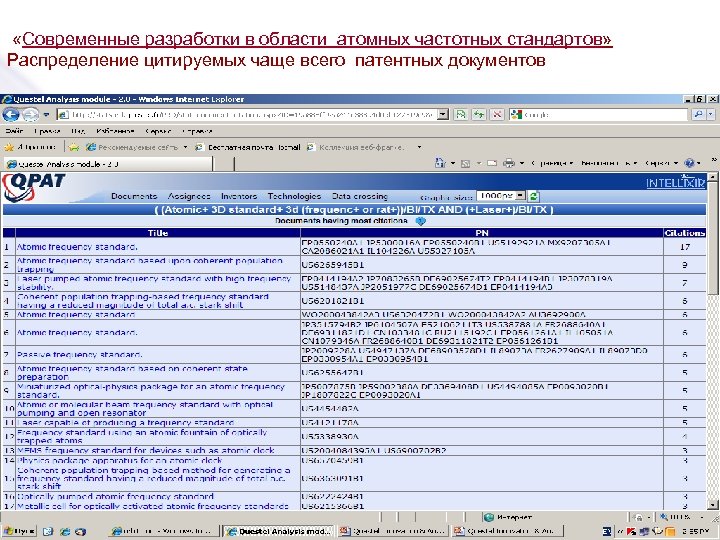Open Бесплатная почта Hotmail favorites link
The height and width of the screenshot is (540, 720).
(x=248, y=147)
